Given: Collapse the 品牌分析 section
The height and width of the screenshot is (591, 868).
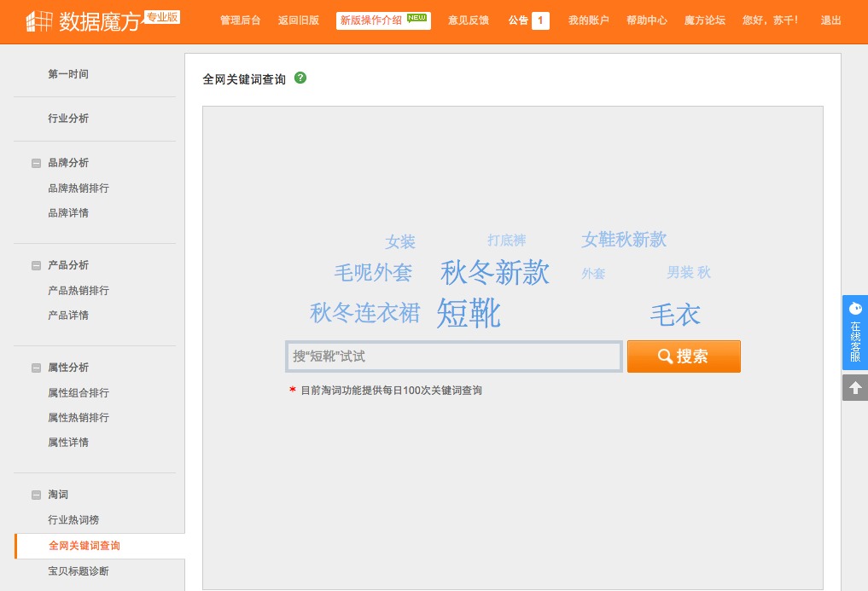Looking at the screenshot, I should (x=36, y=163).
